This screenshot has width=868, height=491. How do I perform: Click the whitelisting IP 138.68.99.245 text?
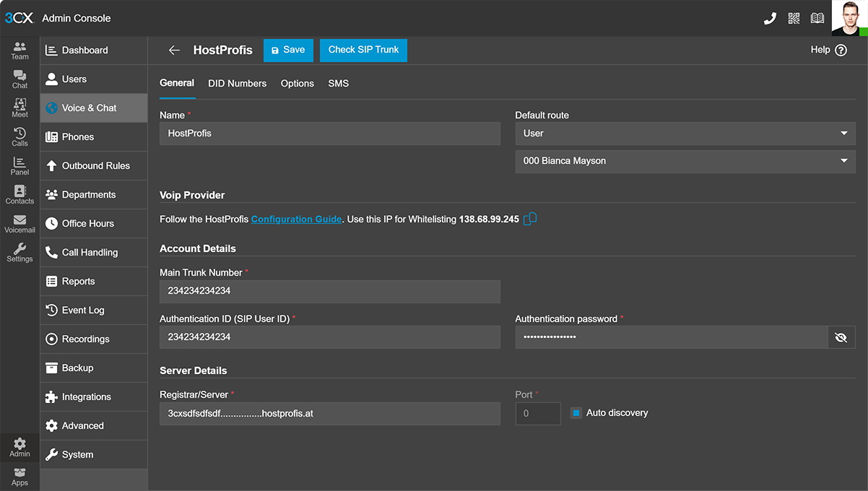[x=489, y=220]
